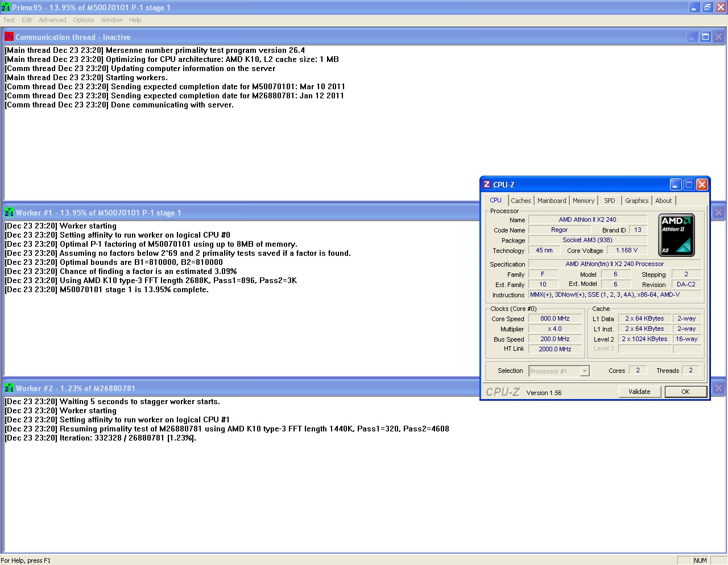
Task: Switch to the Memory tab in CPU-Z
Action: tap(584, 201)
